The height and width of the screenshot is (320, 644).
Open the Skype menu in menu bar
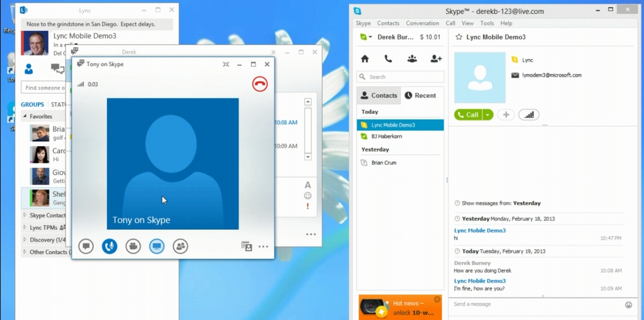click(363, 23)
